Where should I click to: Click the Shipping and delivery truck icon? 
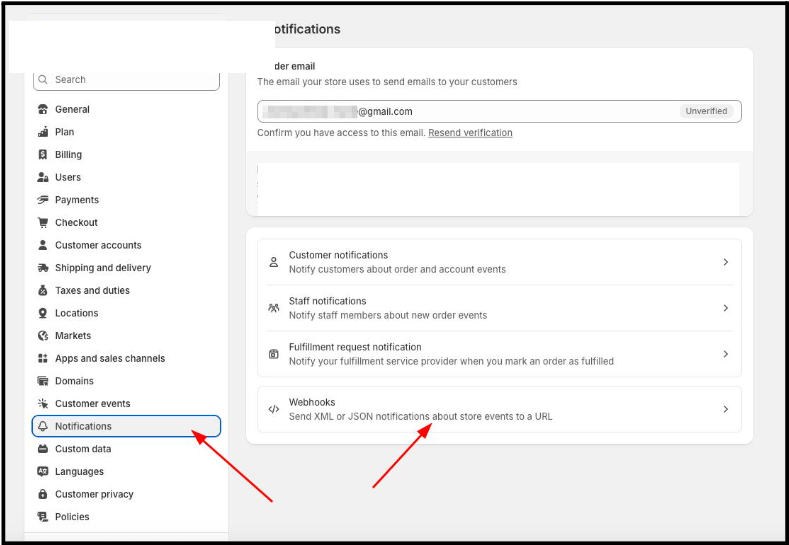point(42,268)
